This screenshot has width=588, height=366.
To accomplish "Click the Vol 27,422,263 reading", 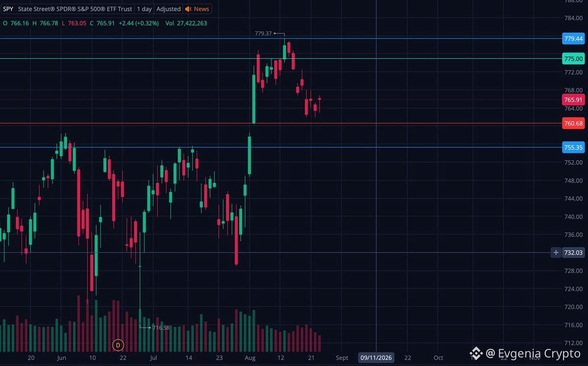I will [x=186, y=23].
